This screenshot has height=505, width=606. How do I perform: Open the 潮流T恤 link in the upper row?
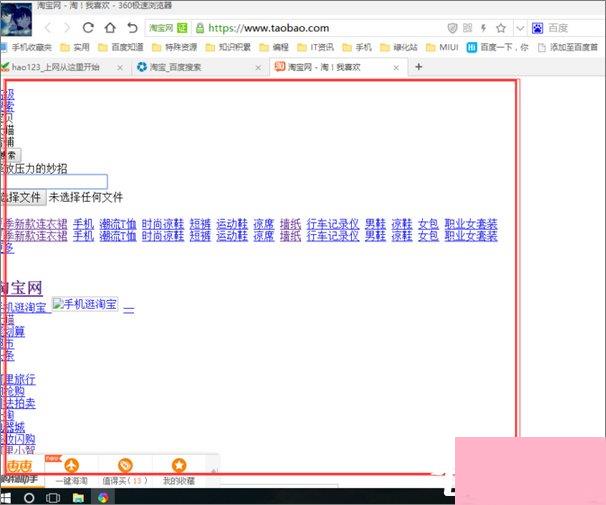118,224
